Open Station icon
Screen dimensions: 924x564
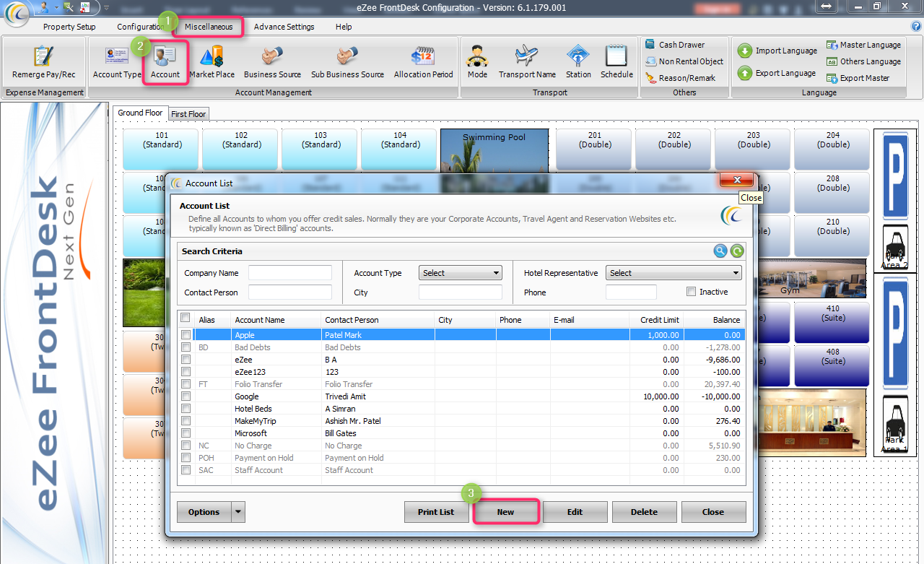(x=578, y=62)
